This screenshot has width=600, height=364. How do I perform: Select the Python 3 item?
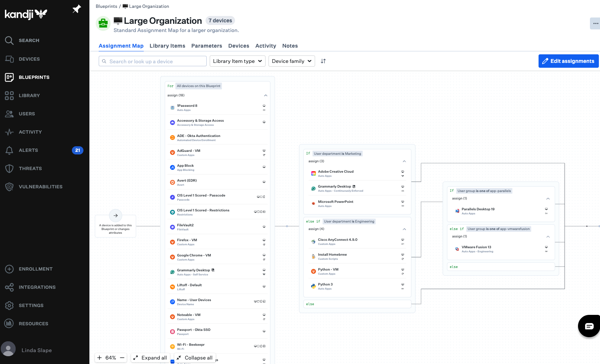(x=358, y=286)
